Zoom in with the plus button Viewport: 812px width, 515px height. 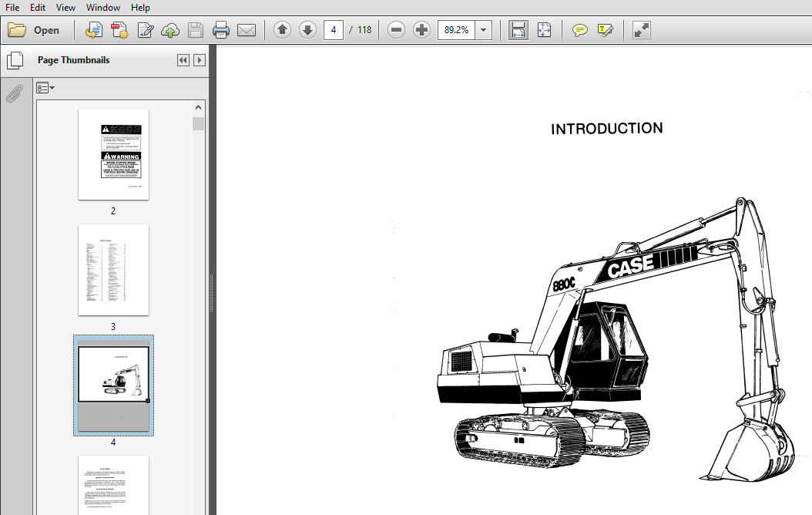point(421,30)
